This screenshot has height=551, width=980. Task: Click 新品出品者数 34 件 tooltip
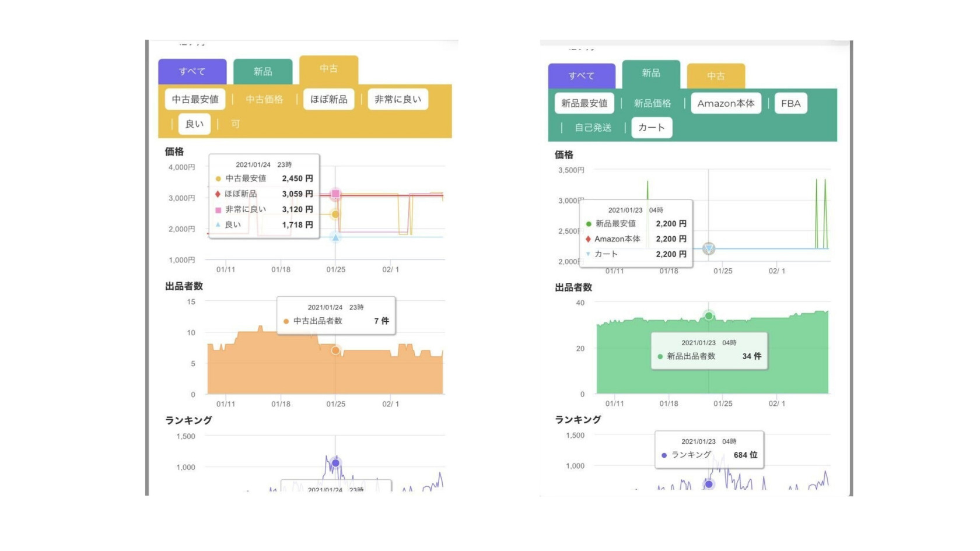click(709, 351)
